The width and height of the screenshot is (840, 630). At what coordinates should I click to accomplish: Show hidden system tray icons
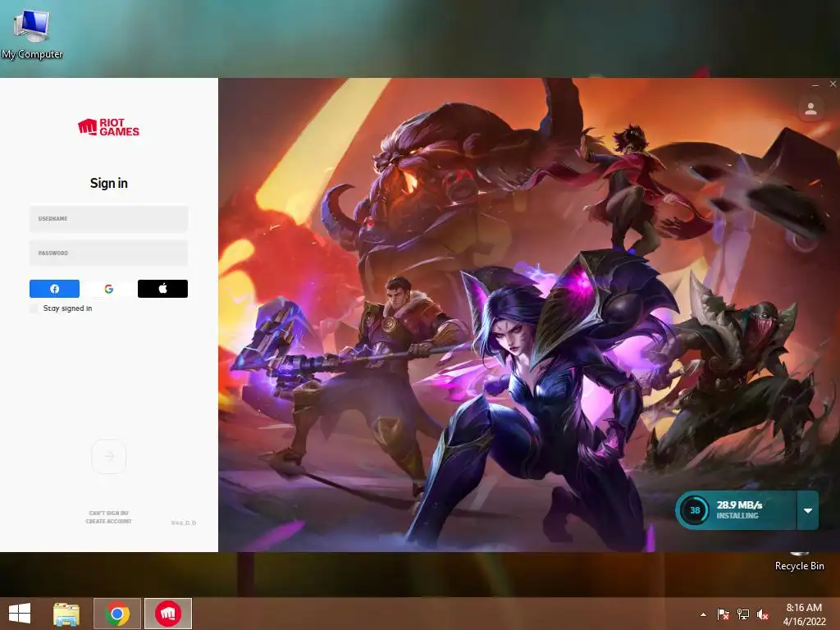tap(703, 614)
